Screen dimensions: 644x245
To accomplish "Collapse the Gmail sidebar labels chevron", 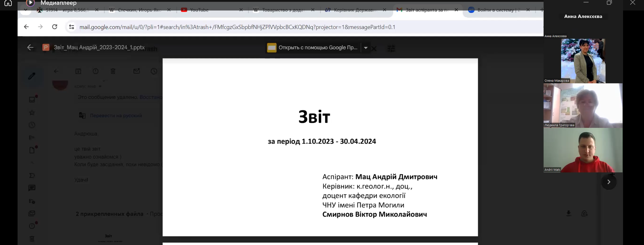I will pyautogui.click(x=32, y=163).
